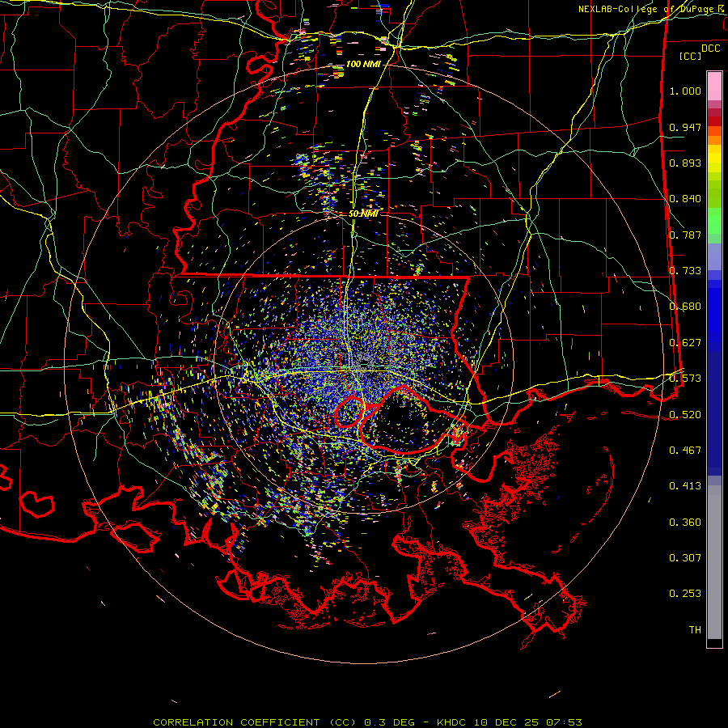Select the 0.467 scale value
The image size is (728, 728).
coord(685,451)
